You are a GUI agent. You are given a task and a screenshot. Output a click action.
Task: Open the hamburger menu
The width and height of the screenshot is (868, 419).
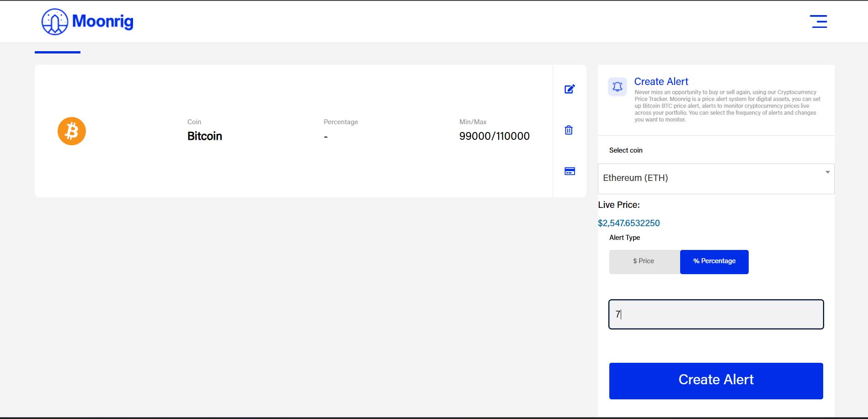click(818, 21)
